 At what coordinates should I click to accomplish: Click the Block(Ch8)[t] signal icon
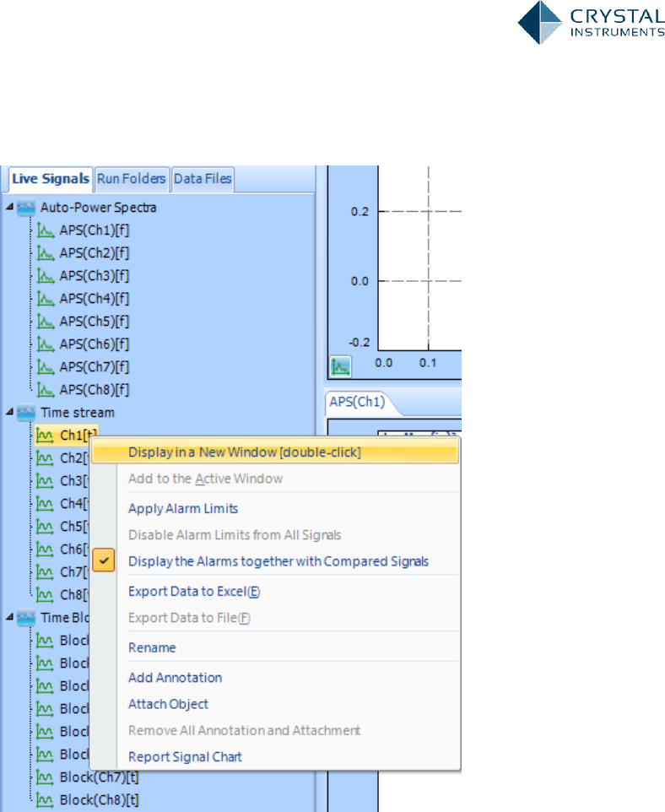click(45, 800)
